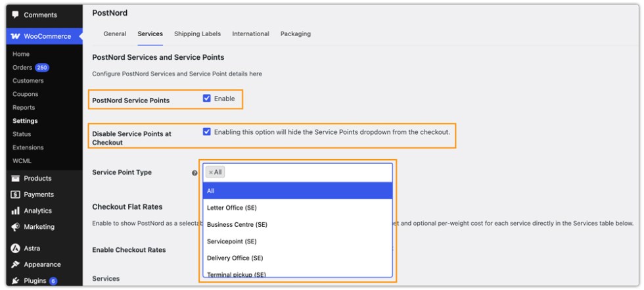Image resolution: width=644 pixels, height=290 pixels.
Task: Click the Plugins update badge 6
Action: pos(53,281)
